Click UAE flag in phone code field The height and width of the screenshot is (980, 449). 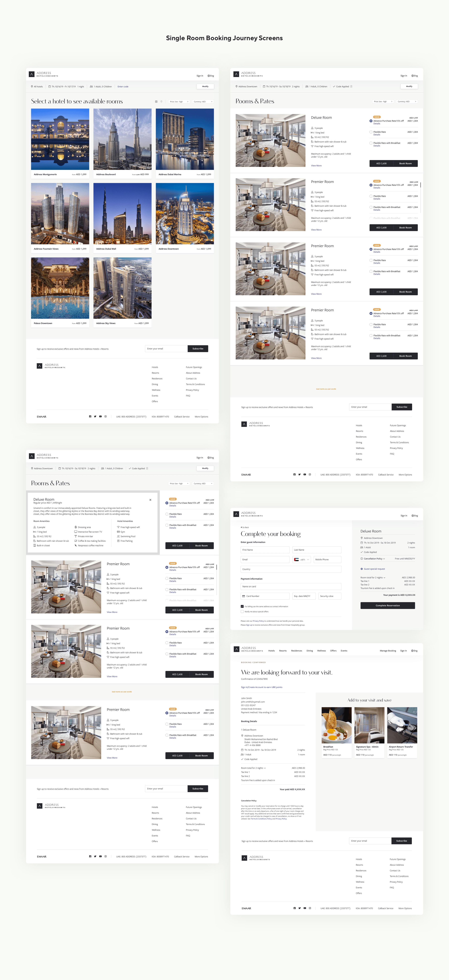[297, 560]
